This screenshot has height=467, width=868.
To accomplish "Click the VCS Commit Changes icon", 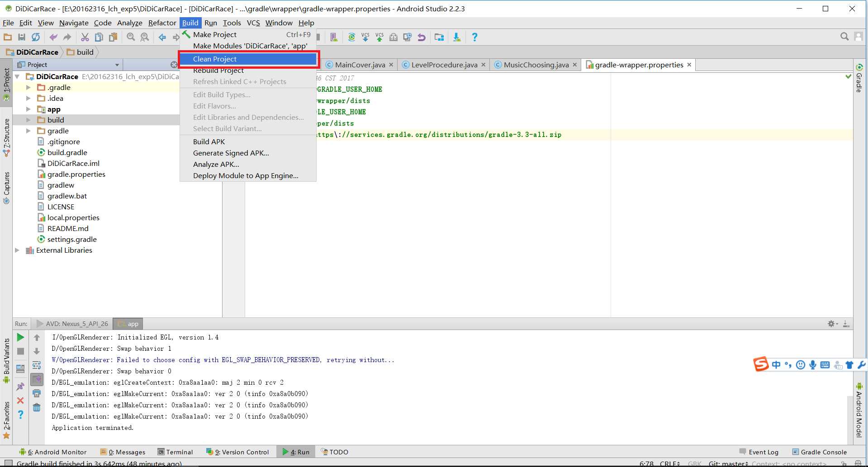I will click(x=379, y=37).
